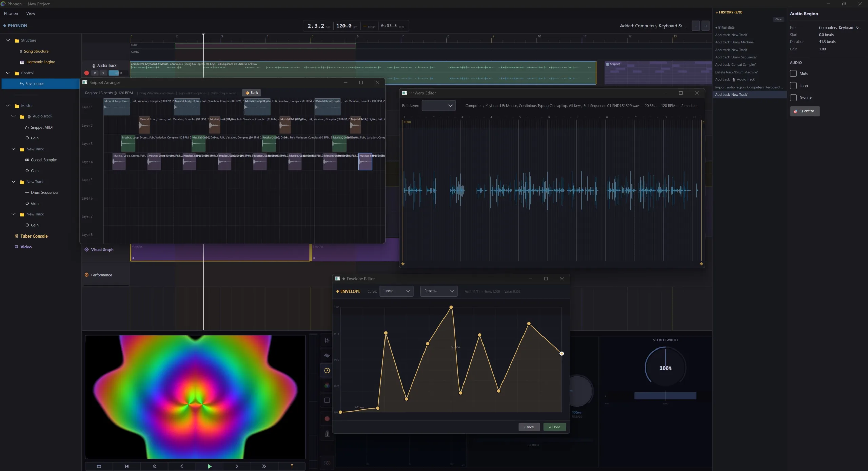Viewport: 868px width, 471px height.
Task: Click the metronome icon in the side strip
Action: tap(327, 434)
